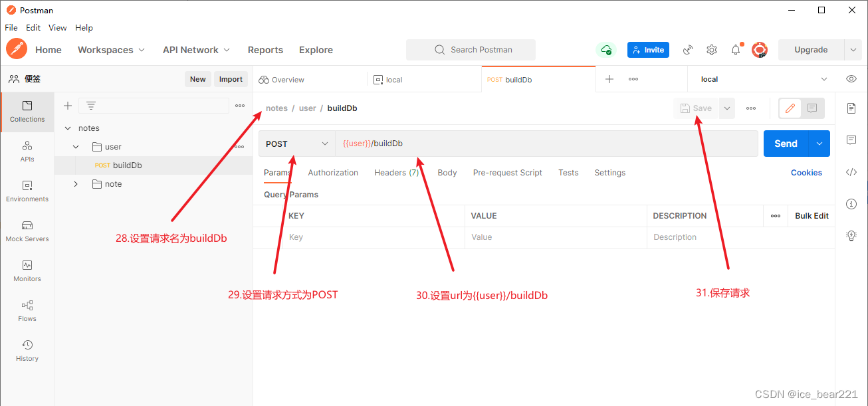Open the View menu
The image size is (868, 406).
coord(58,28)
